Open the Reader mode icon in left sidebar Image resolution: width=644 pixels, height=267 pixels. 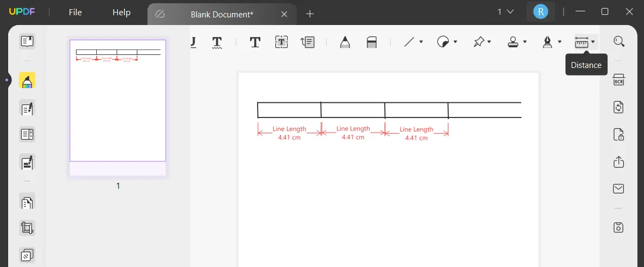pos(27,41)
